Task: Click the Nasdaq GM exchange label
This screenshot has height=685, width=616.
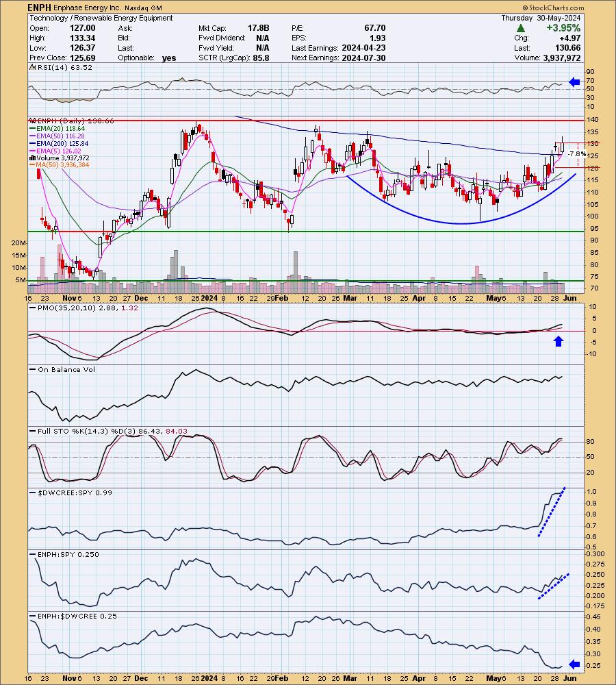Action: click(x=143, y=8)
